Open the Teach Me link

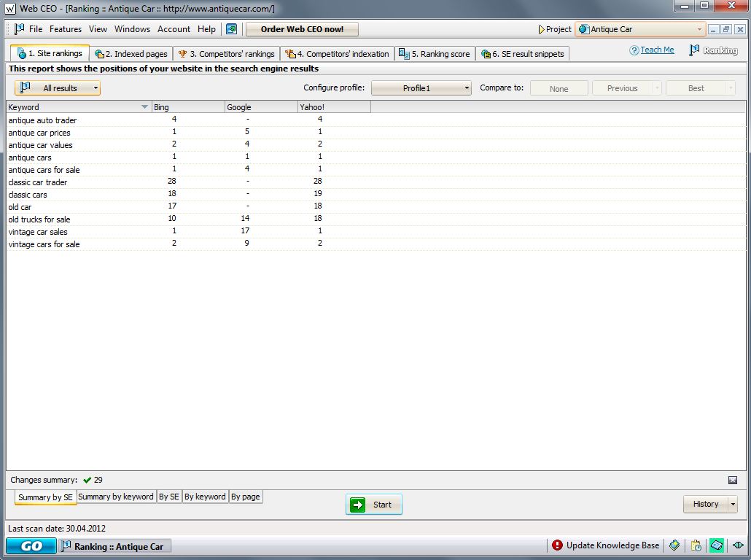point(657,50)
